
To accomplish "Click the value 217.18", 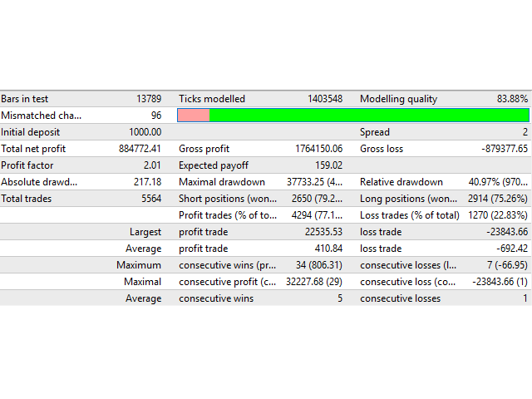I will click(x=147, y=182).
